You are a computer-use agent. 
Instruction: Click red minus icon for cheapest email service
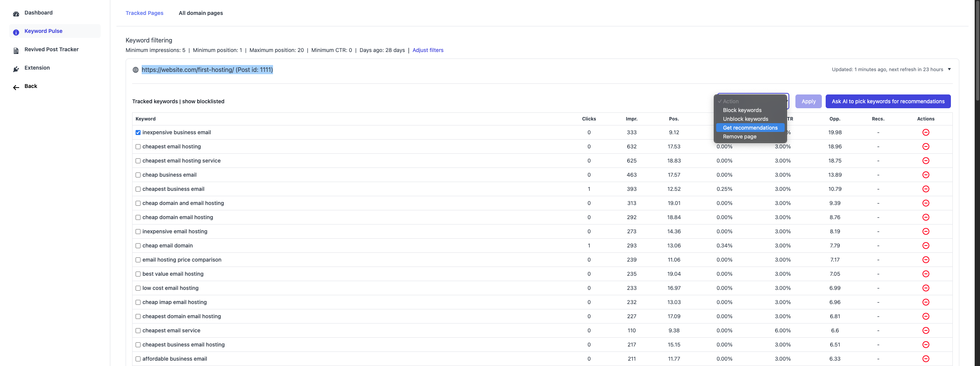(926, 330)
